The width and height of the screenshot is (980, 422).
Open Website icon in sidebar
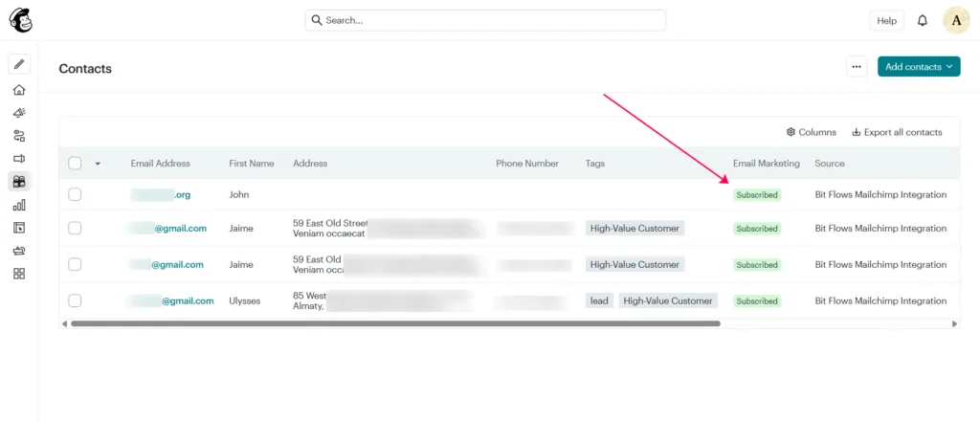[x=19, y=228]
